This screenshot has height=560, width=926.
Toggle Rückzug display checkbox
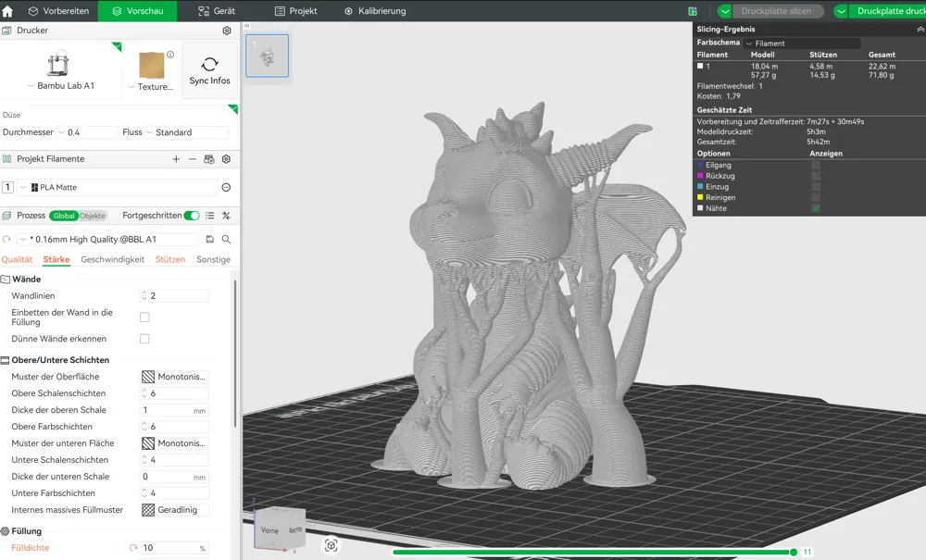click(816, 176)
